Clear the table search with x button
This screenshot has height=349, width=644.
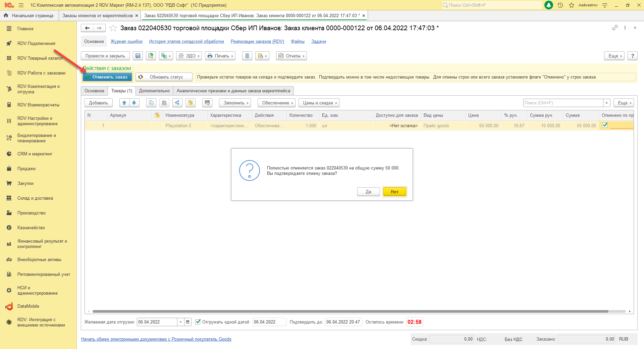(x=606, y=103)
